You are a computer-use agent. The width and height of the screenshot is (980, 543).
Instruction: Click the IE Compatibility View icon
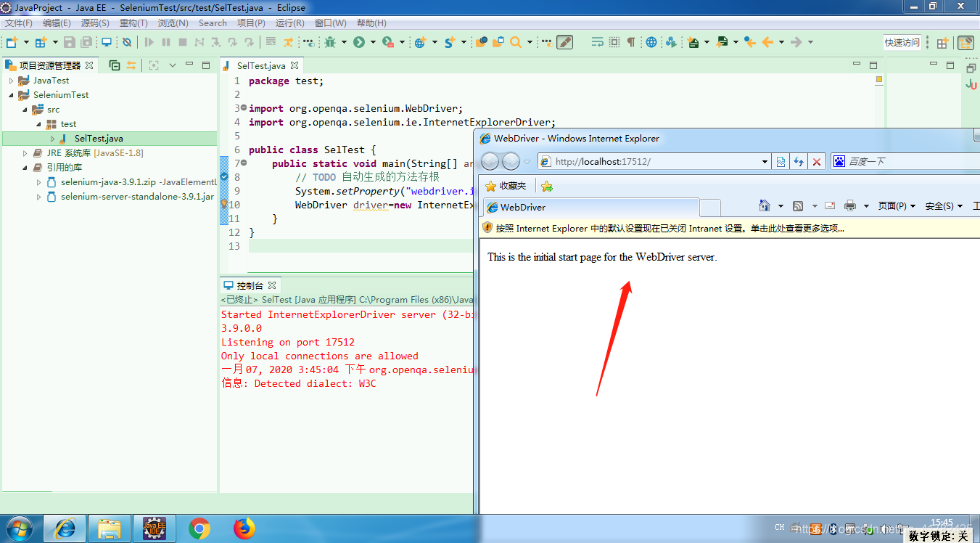point(781,161)
